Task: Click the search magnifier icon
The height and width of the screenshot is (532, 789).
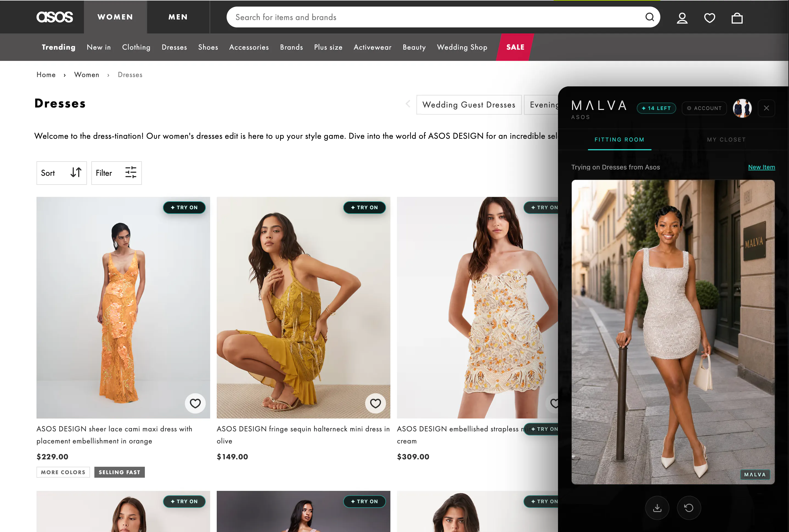Action: (x=650, y=17)
